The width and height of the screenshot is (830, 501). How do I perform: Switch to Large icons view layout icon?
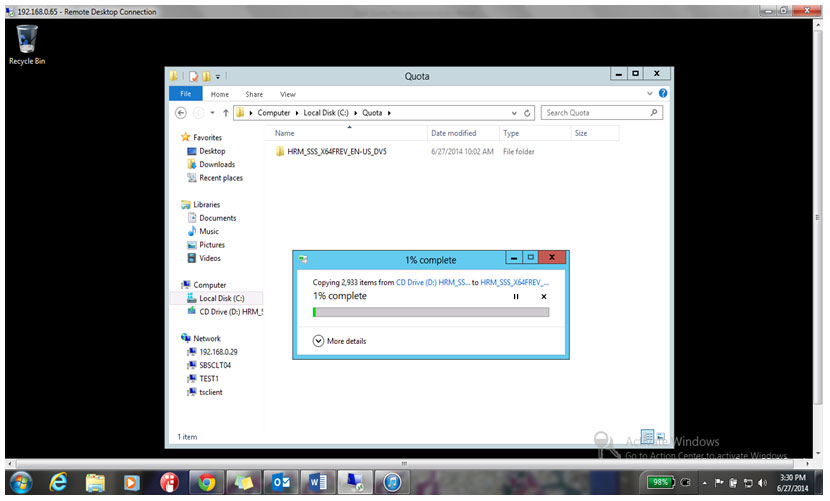(x=661, y=436)
